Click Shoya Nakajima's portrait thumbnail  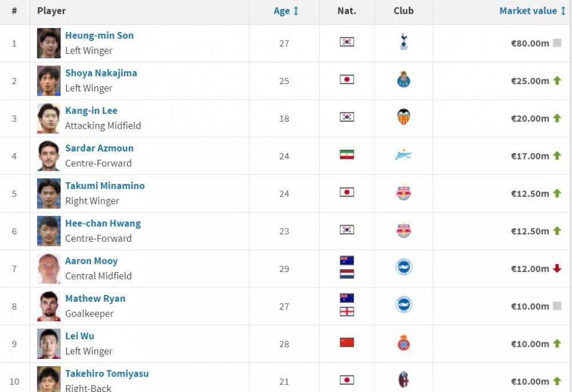tap(49, 81)
